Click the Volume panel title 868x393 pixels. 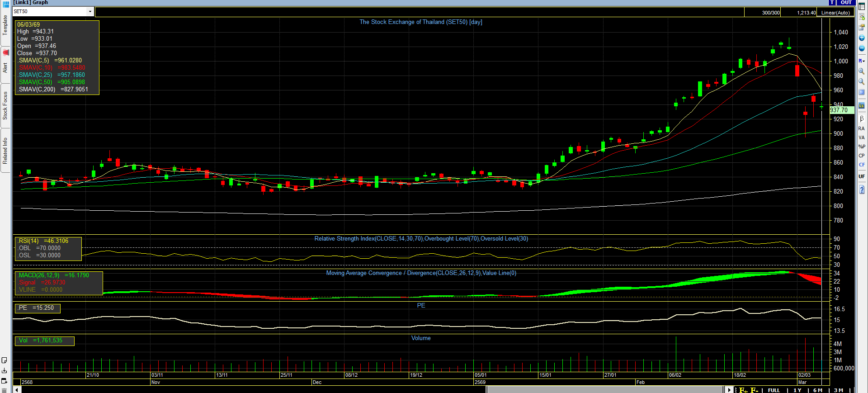click(x=421, y=338)
